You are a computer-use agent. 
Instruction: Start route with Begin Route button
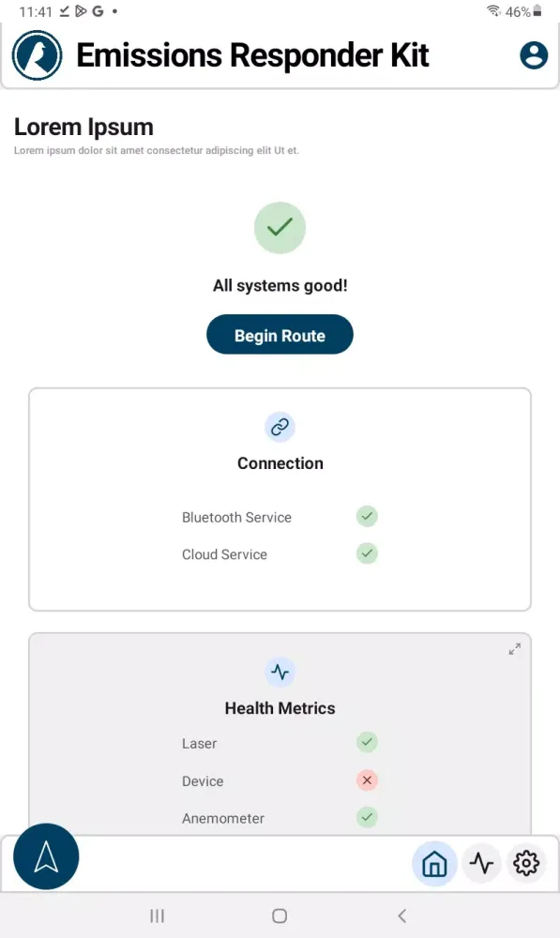280,335
